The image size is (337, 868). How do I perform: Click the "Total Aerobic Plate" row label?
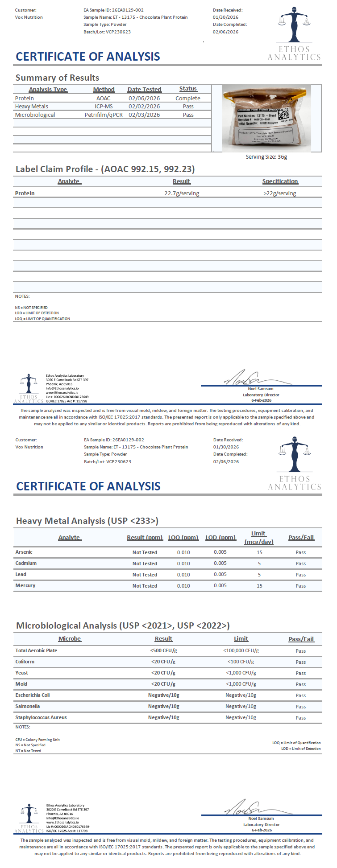coord(36,651)
